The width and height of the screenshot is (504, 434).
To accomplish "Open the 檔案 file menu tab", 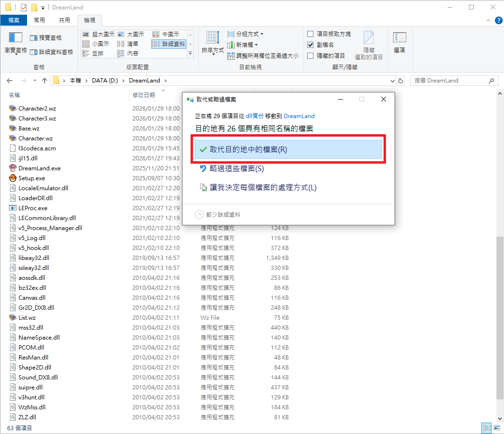I will (x=14, y=20).
